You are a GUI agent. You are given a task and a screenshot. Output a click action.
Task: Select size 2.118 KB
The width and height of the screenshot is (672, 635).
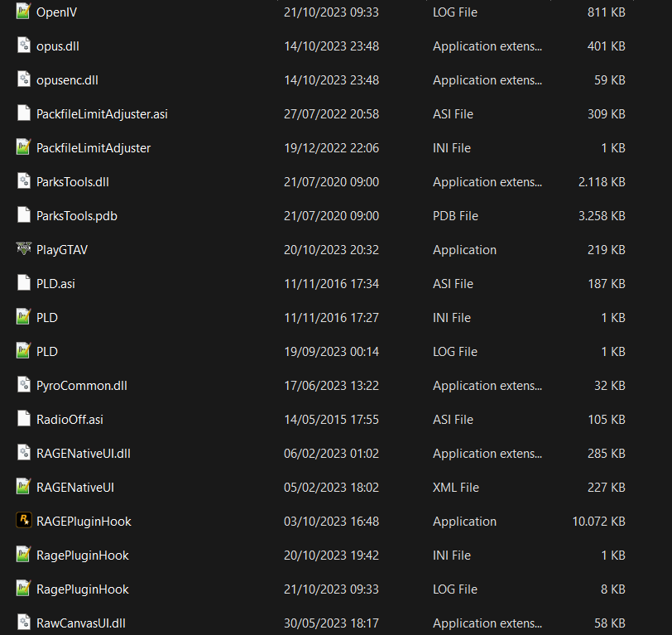tap(602, 182)
